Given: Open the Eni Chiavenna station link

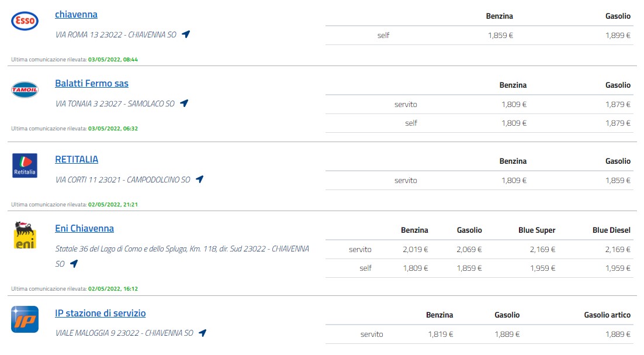Looking at the screenshot, I should (x=84, y=229).
